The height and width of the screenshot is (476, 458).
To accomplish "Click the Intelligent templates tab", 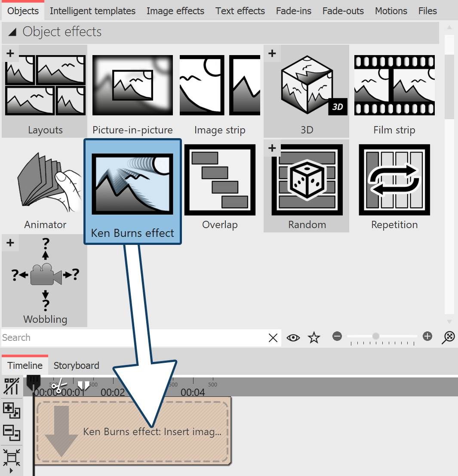I will click(92, 11).
